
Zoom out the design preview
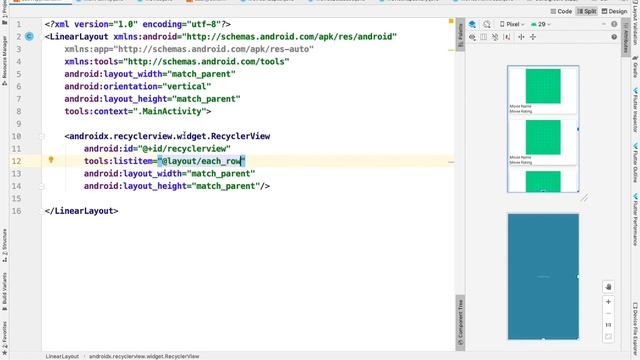(x=608, y=313)
